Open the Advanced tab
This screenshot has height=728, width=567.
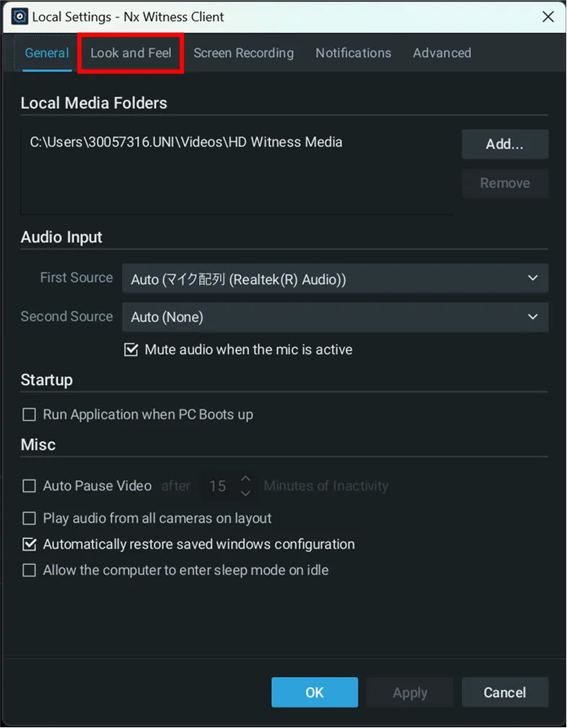(x=441, y=53)
